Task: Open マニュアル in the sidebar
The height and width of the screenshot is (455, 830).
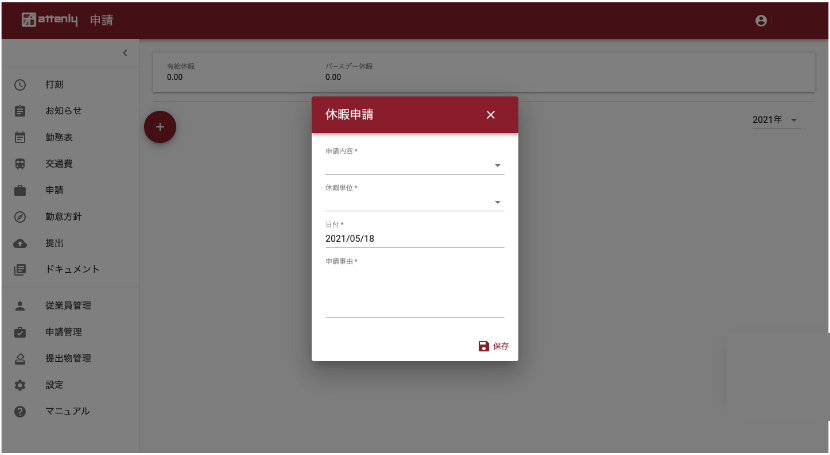Action: coord(70,412)
